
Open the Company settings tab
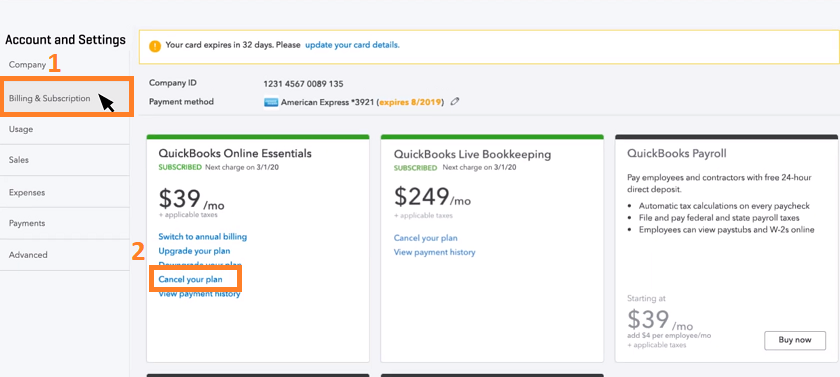27,65
